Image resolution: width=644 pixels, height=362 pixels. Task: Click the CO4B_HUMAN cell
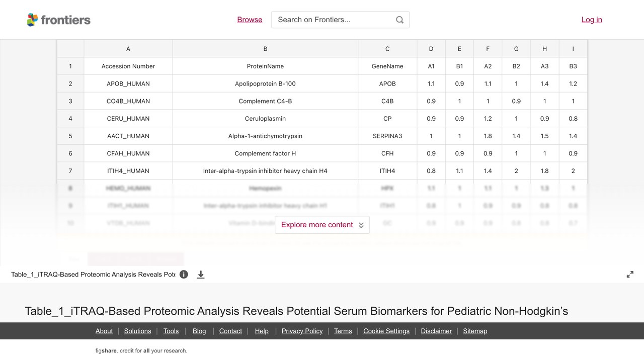click(128, 101)
